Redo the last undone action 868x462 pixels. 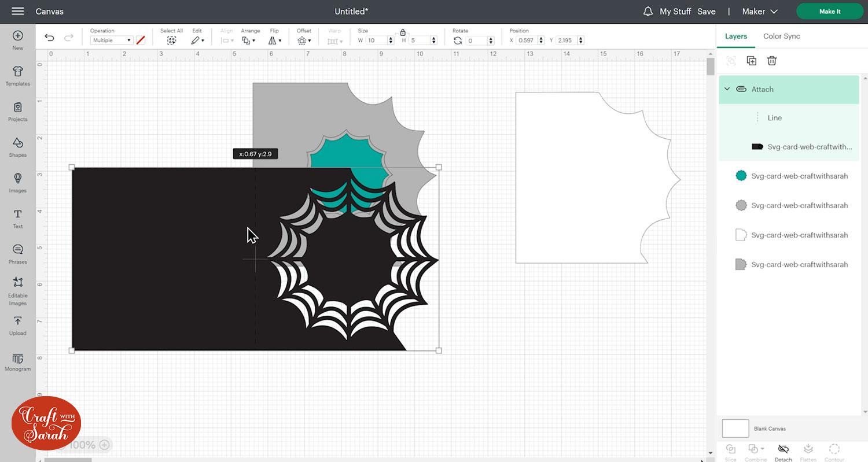point(69,38)
